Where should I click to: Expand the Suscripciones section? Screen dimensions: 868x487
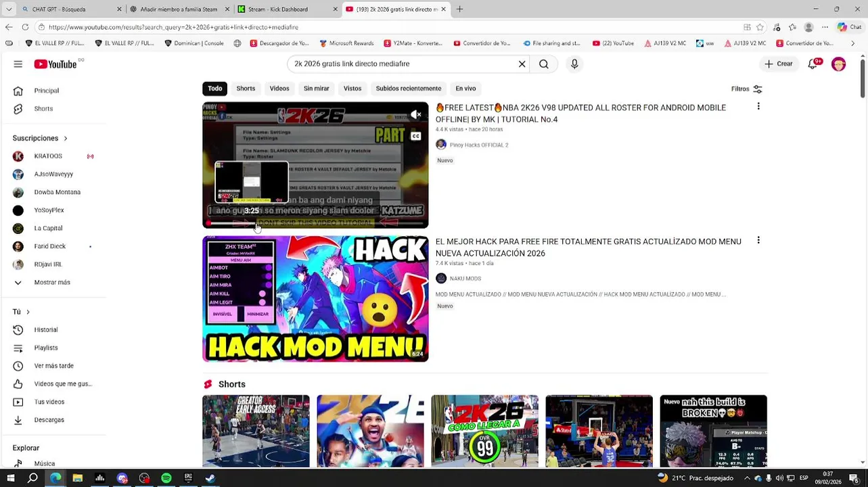coord(40,138)
